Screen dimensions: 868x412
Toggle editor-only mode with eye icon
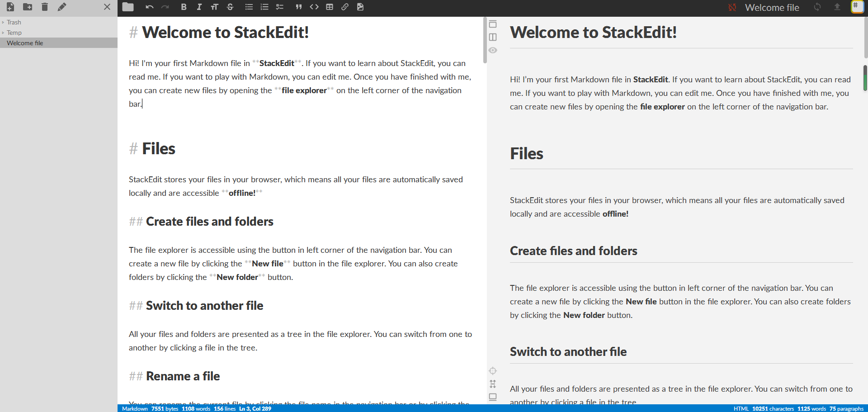click(x=493, y=50)
